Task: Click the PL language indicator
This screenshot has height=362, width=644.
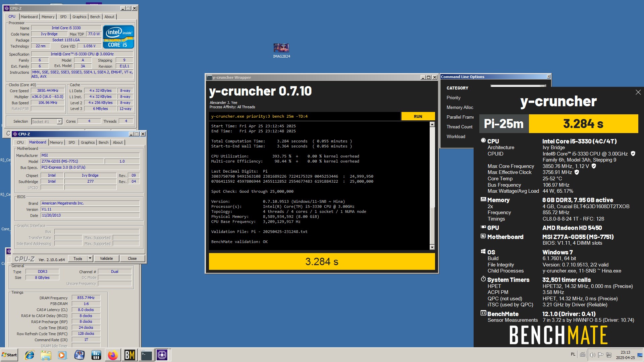Action: pos(573,354)
